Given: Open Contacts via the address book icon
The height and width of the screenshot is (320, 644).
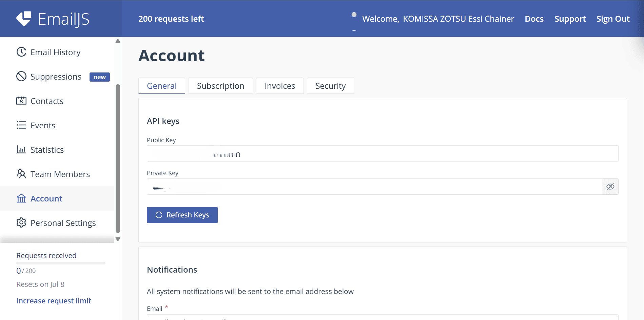Looking at the screenshot, I should pos(21,101).
